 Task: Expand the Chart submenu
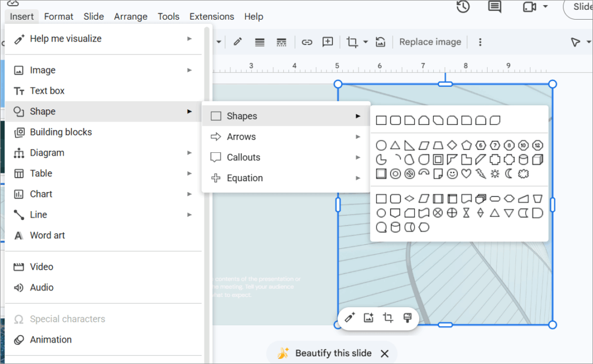pos(104,194)
